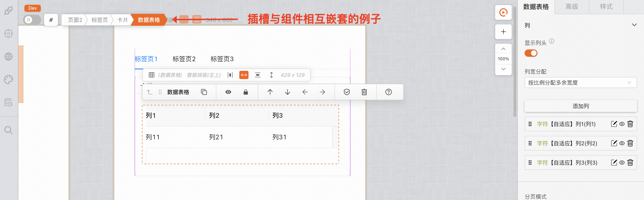The height and width of the screenshot is (200, 644).
Task: Click 列3 column header
Action: (x=277, y=115)
